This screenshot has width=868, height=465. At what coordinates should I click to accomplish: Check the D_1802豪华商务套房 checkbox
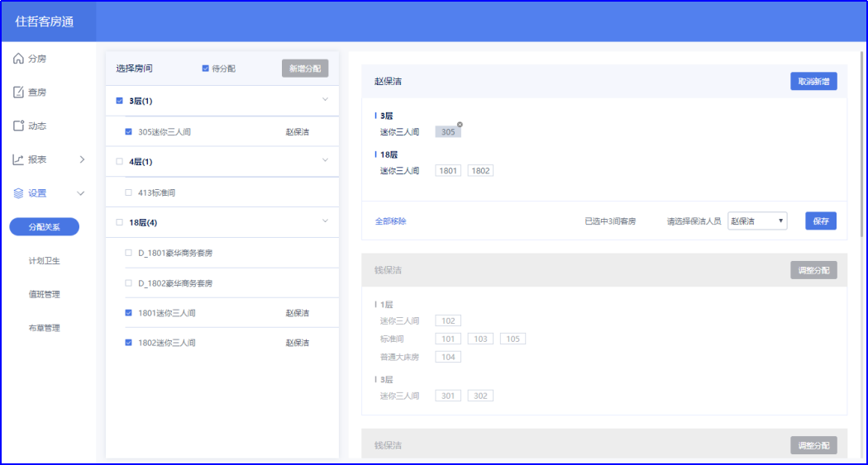pos(128,283)
